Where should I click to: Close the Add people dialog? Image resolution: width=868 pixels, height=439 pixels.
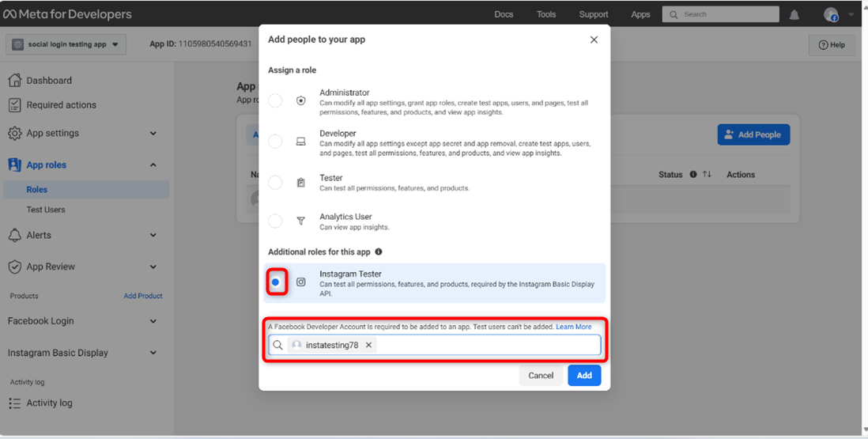point(594,40)
